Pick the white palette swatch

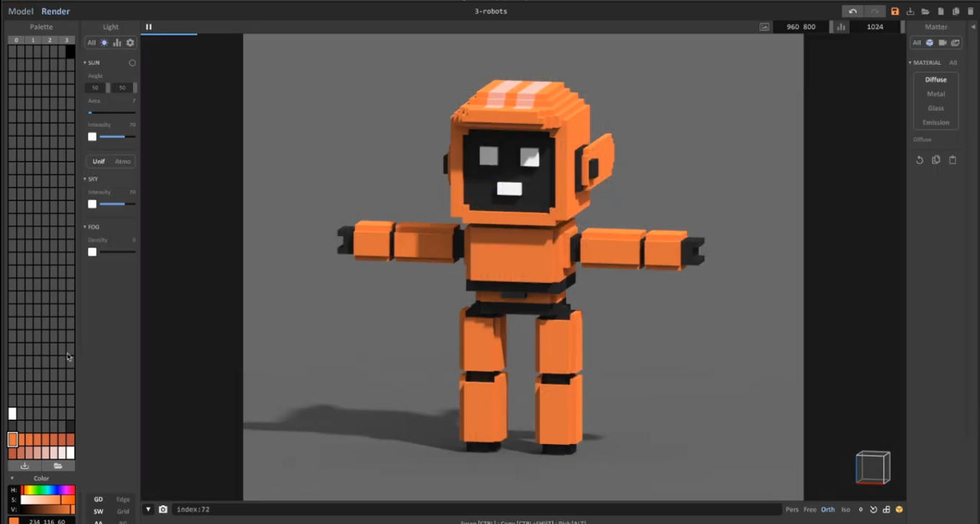[x=12, y=413]
